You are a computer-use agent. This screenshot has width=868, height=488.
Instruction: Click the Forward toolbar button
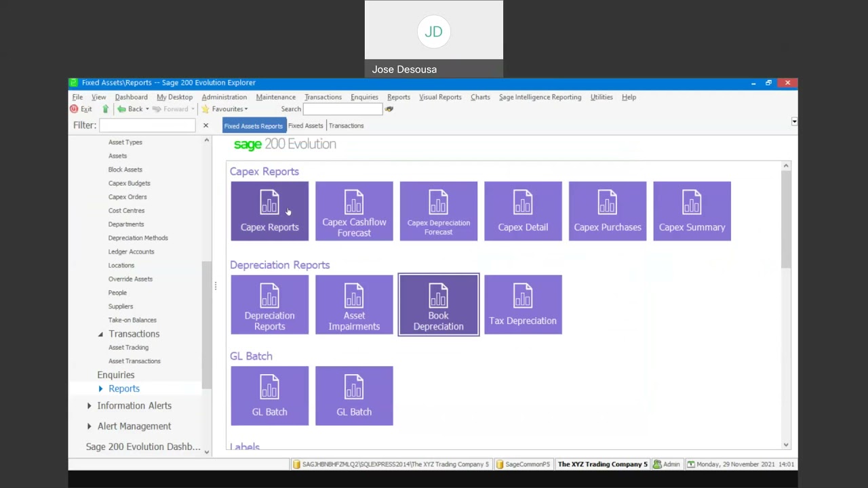170,109
